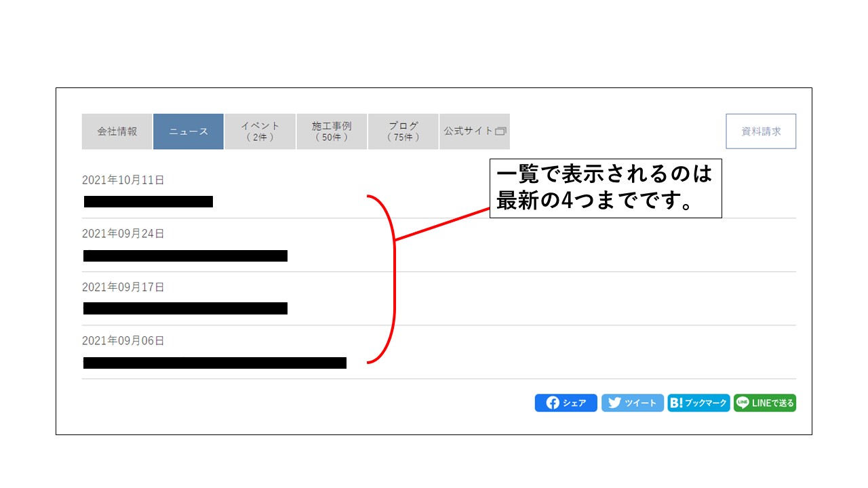Switch to the イベント (2件) tab
Viewport: 868px width, 488px height.
coord(260,131)
